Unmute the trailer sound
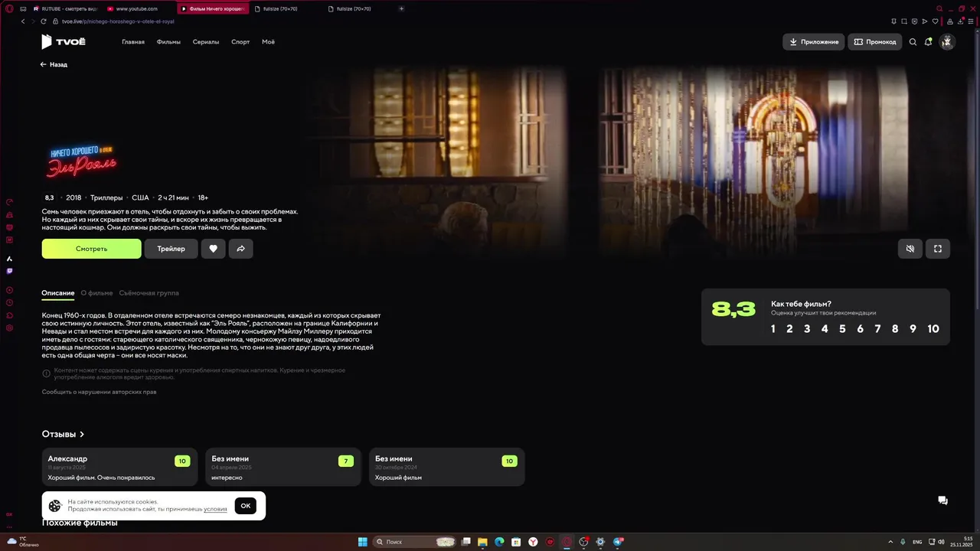 pos(910,249)
